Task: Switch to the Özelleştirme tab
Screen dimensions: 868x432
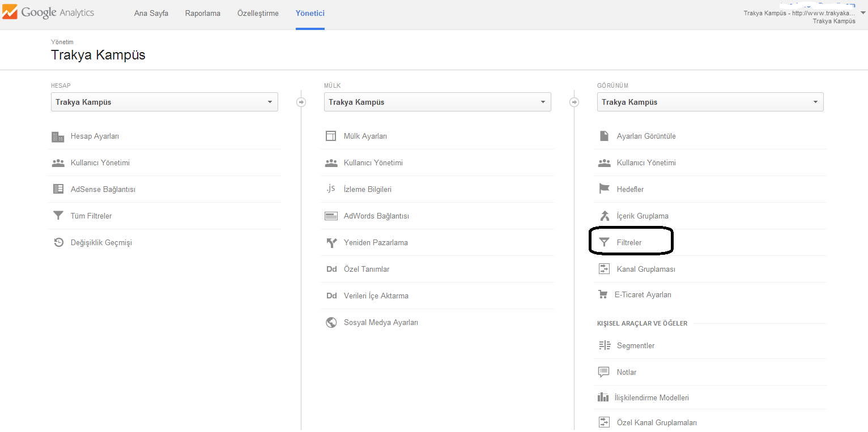Action: pos(258,14)
